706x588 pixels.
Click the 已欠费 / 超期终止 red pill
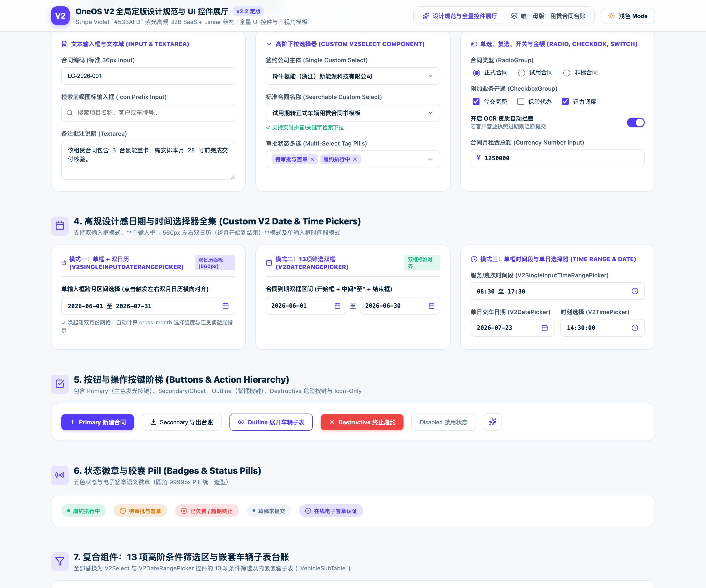pyautogui.click(x=207, y=511)
